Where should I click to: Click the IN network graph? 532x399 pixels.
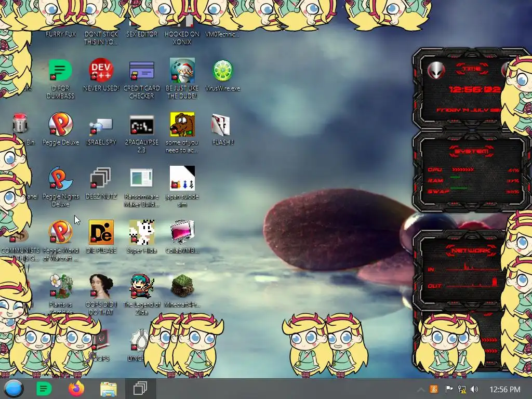(x=473, y=267)
